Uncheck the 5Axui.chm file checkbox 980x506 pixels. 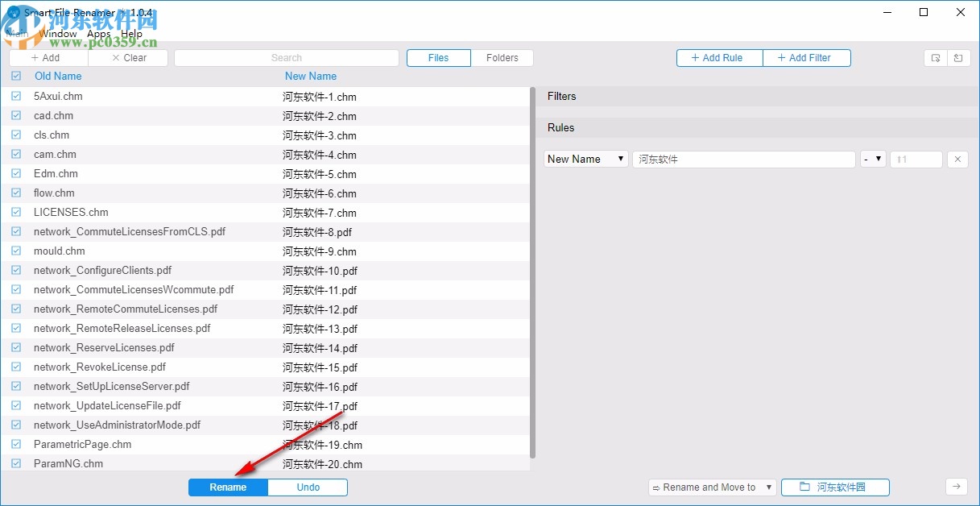click(x=15, y=96)
